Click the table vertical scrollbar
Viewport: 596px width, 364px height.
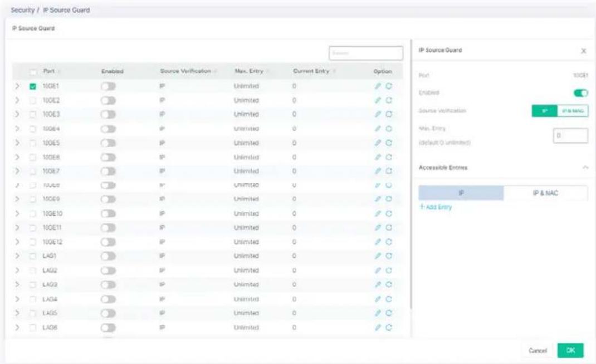pos(411,175)
